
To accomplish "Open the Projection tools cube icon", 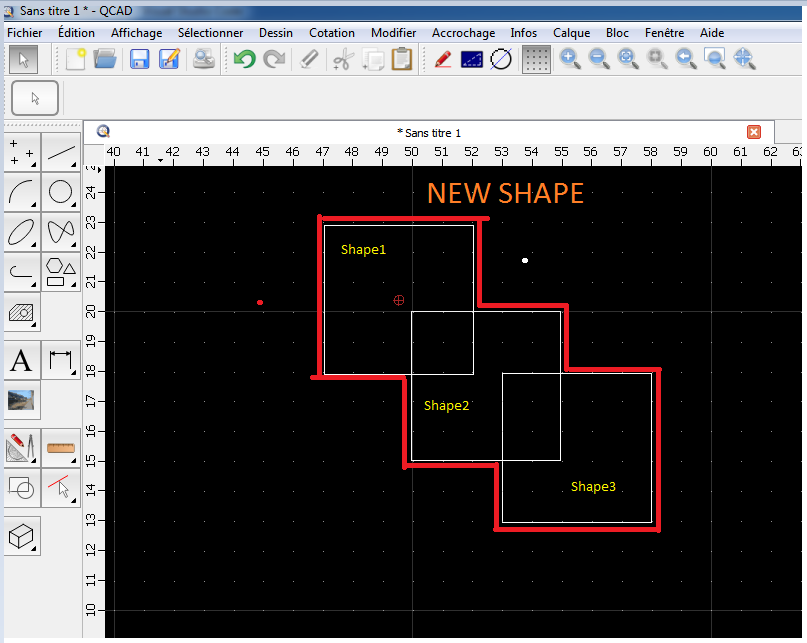I will (x=22, y=536).
